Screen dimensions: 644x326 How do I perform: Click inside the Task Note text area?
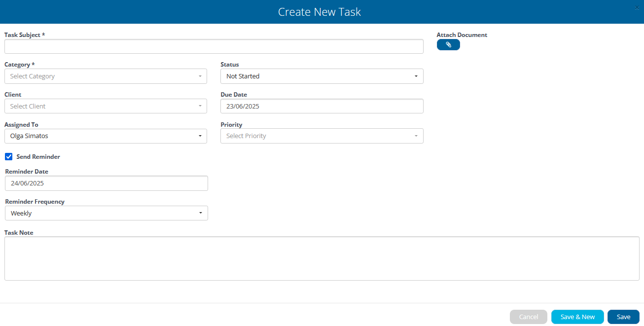(322, 258)
